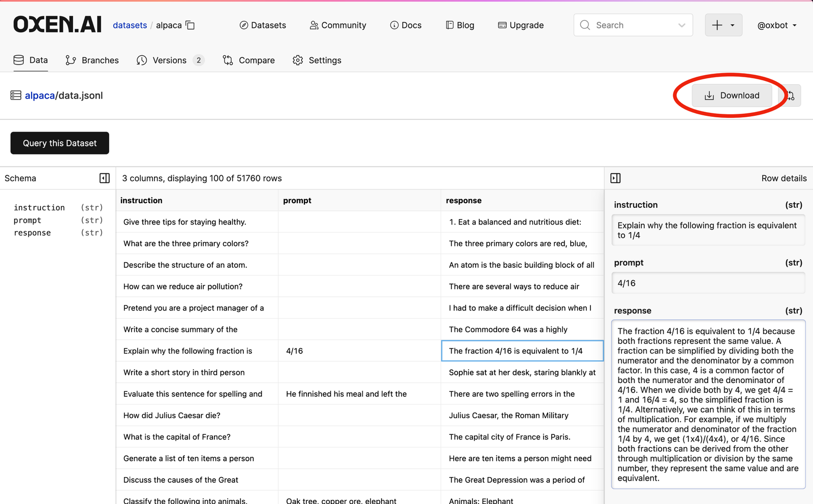This screenshot has width=813, height=504.
Task: Collapse the Schema sidebar panel
Action: point(105,178)
